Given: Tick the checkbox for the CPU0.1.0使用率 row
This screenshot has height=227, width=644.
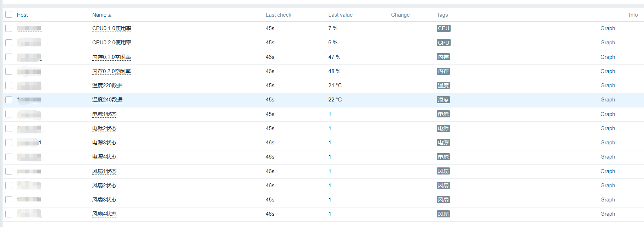Looking at the screenshot, I should click(x=9, y=28).
